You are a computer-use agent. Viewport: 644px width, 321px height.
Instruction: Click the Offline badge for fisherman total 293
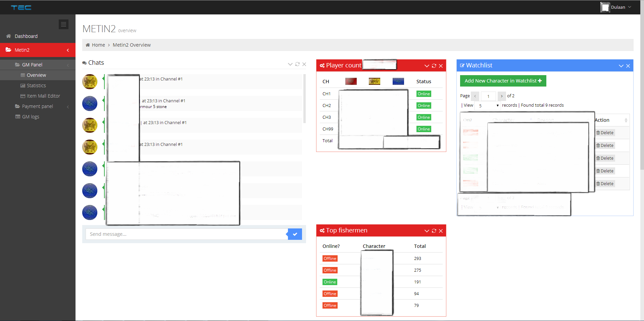(x=330, y=259)
